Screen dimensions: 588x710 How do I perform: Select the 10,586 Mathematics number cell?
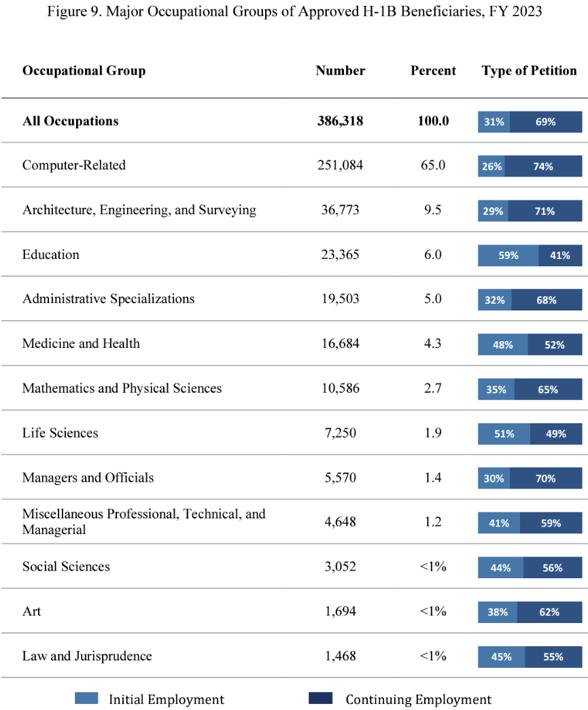point(340,389)
